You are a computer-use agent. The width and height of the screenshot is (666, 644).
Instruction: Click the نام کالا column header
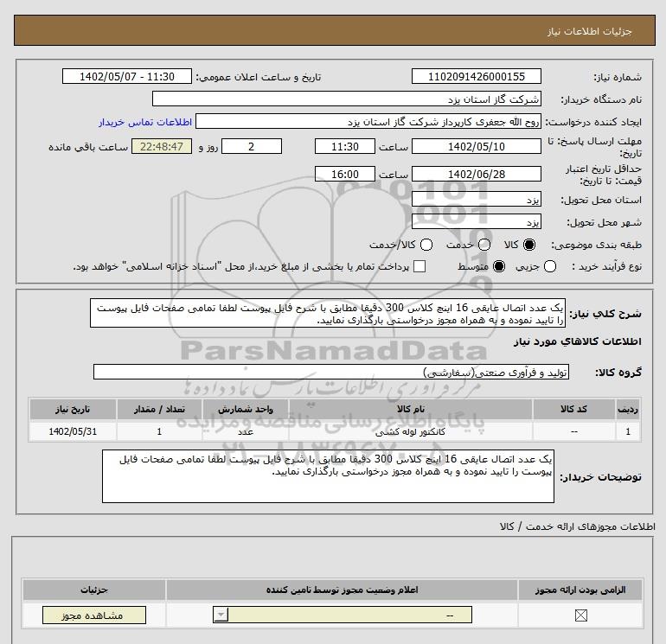tap(410, 409)
